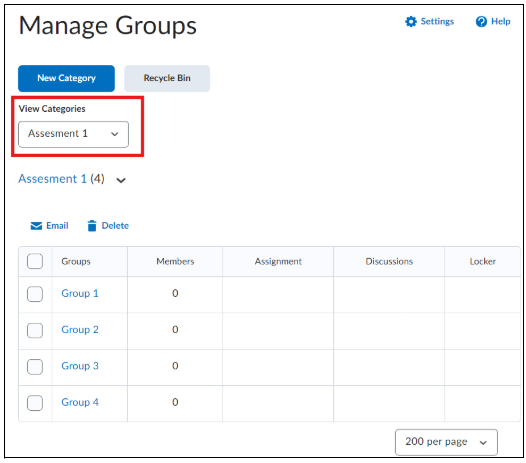Click the New Category button
Screen dimensions: 526x463
pyautogui.click(x=66, y=78)
